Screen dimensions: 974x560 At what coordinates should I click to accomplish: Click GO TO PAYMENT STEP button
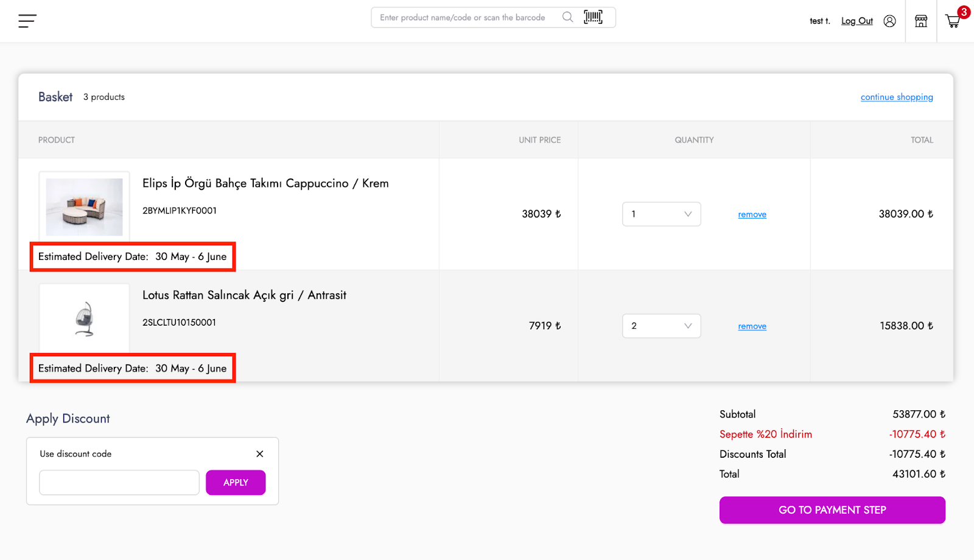pyautogui.click(x=832, y=510)
